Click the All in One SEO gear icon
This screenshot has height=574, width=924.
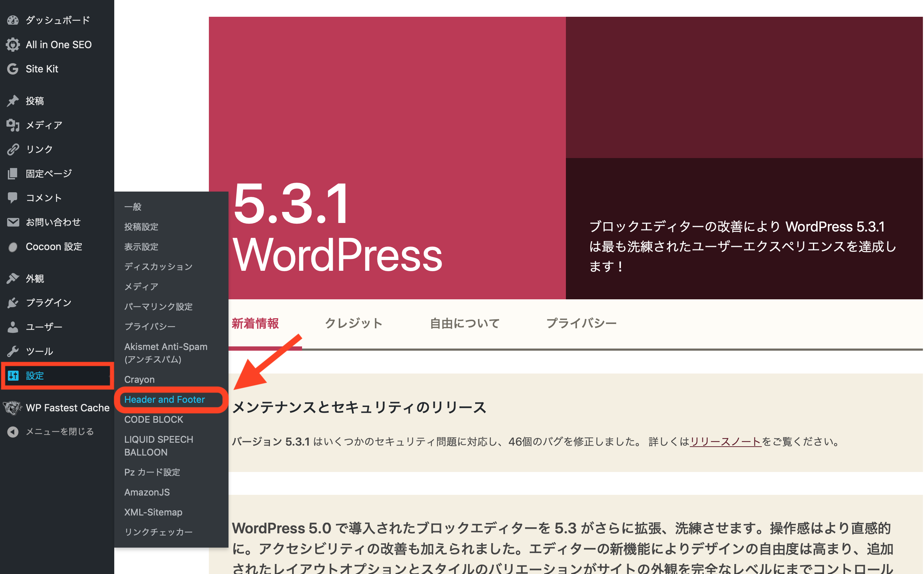13,45
